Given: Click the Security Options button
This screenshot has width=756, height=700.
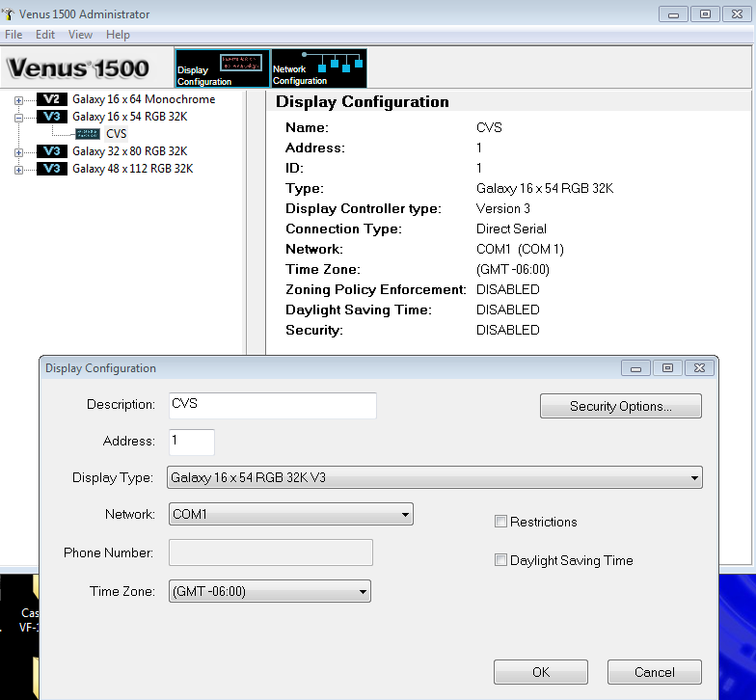Looking at the screenshot, I should [x=620, y=406].
